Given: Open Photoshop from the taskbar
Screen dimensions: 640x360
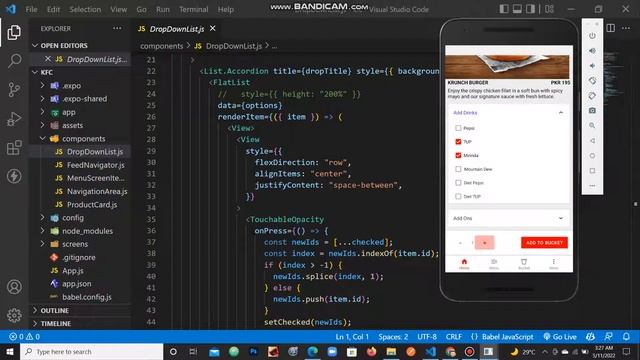Looking at the screenshot, I should [x=253, y=351].
